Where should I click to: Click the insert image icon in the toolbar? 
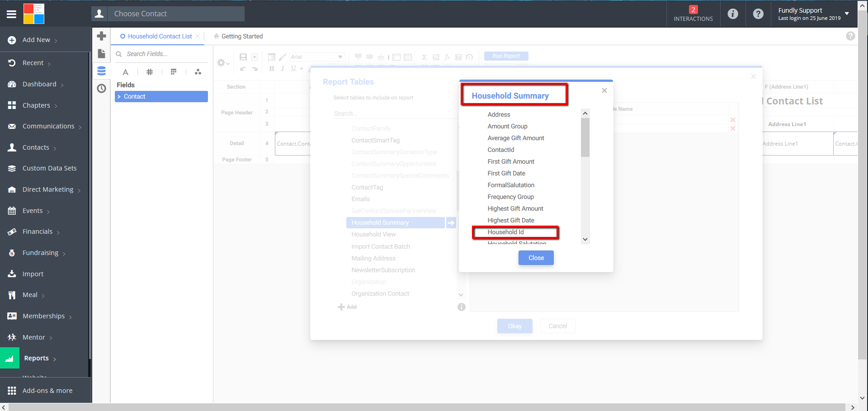436,57
